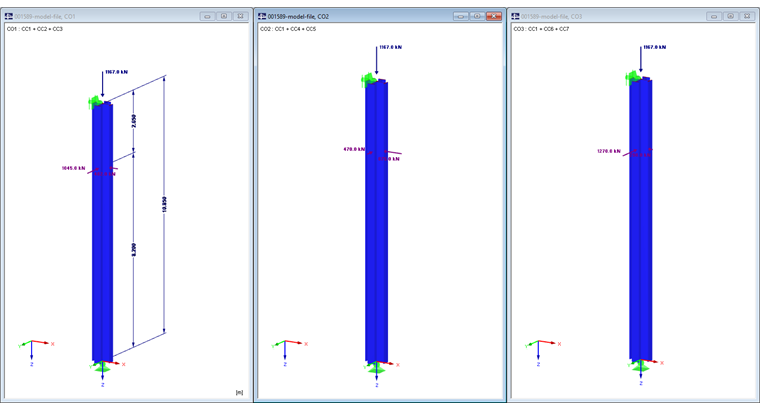Viewport: 760px width, 411px height.
Task: Close the CO3 model window
Action: click(747, 16)
